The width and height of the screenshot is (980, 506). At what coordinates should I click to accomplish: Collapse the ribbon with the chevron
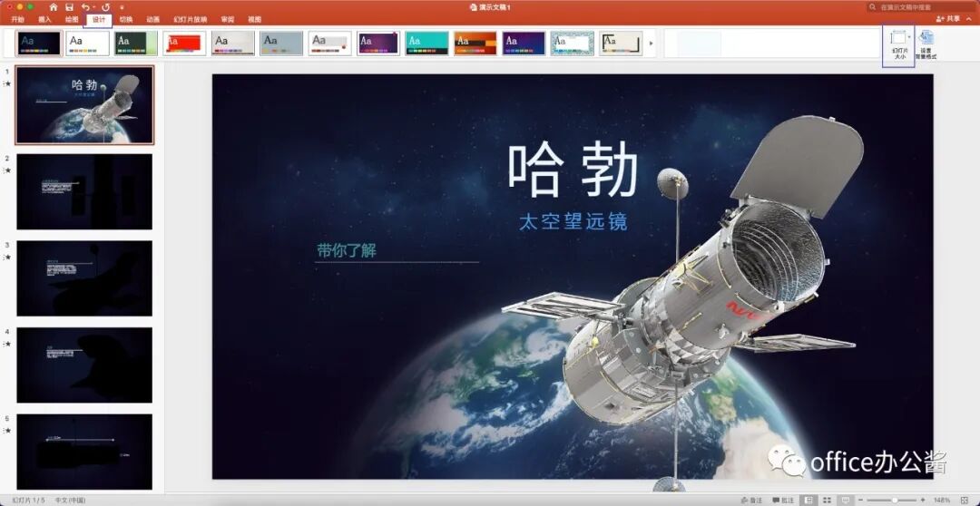[x=969, y=19]
